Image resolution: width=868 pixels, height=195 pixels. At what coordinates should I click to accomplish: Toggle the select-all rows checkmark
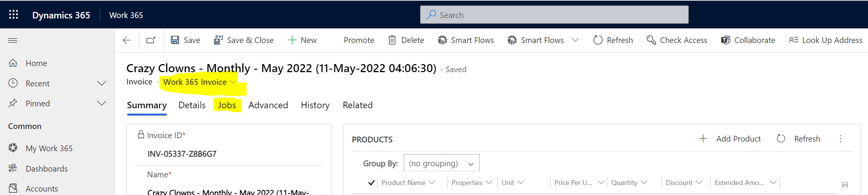click(371, 183)
